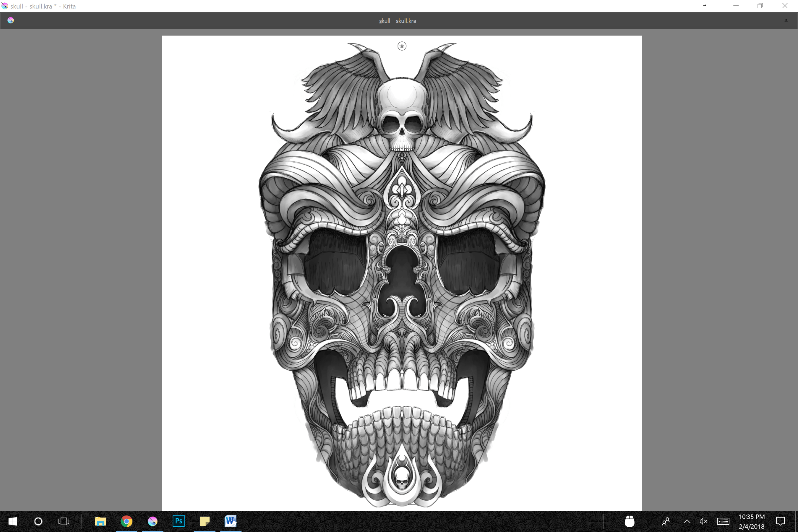Image resolution: width=798 pixels, height=532 pixels.
Task: Open Windows Start menu
Action: pyautogui.click(x=12, y=521)
